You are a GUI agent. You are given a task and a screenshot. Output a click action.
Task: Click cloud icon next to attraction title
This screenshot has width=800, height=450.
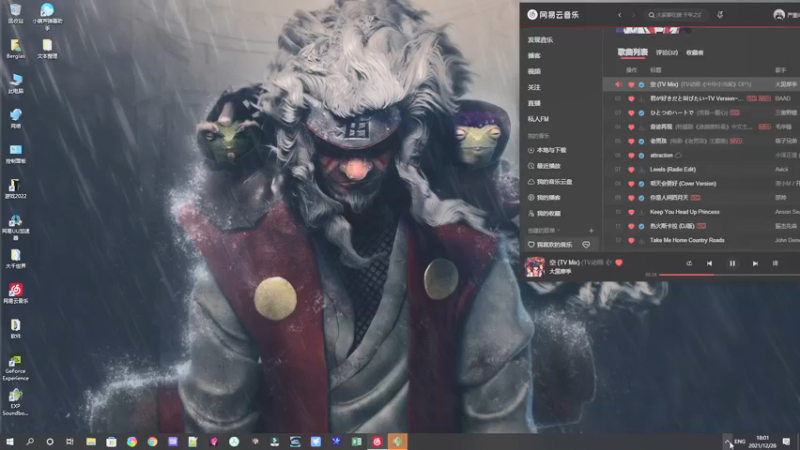[x=679, y=155]
